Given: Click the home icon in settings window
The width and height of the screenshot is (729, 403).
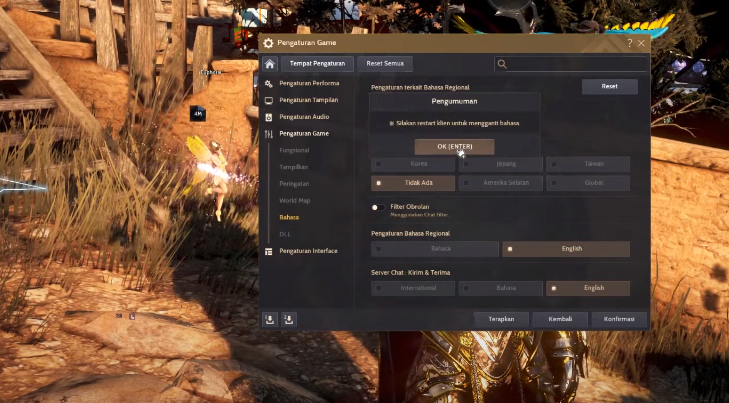Looking at the screenshot, I should [x=270, y=64].
